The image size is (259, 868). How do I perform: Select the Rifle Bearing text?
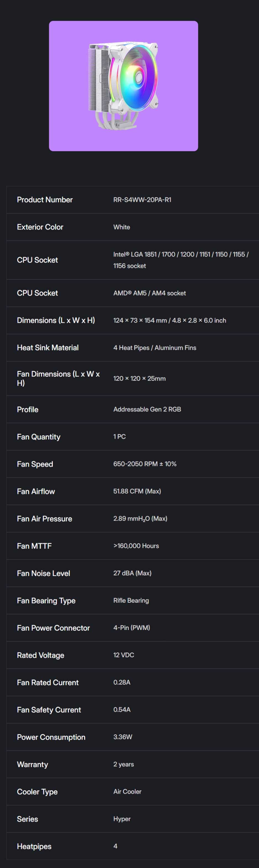click(x=131, y=600)
